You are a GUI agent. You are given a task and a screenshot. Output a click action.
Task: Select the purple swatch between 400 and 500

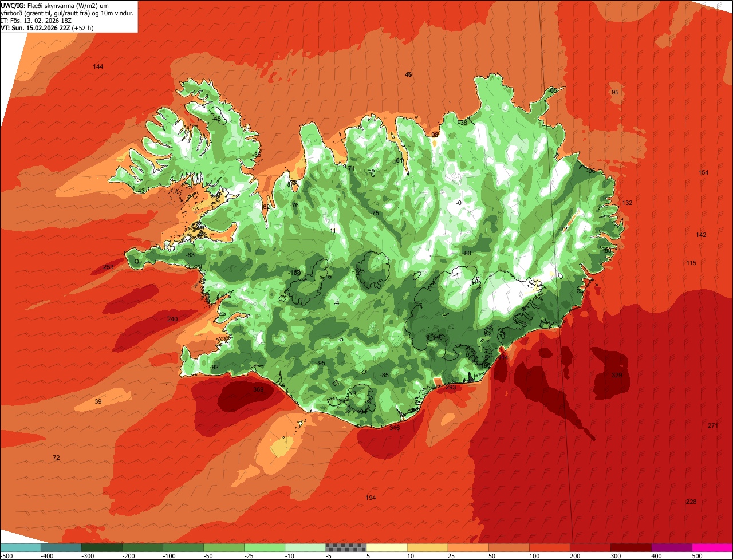[671, 547]
